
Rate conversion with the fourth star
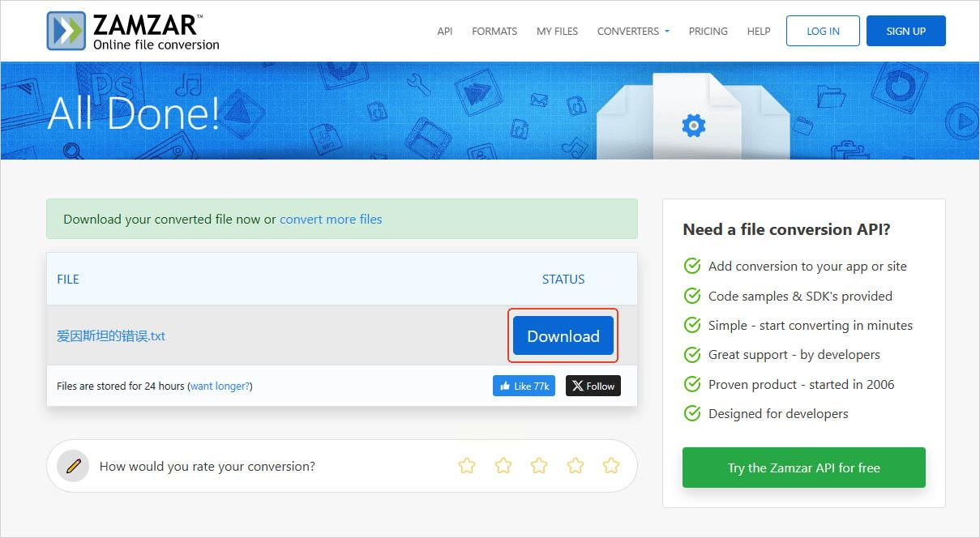pyautogui.click(x=576, y=465)
